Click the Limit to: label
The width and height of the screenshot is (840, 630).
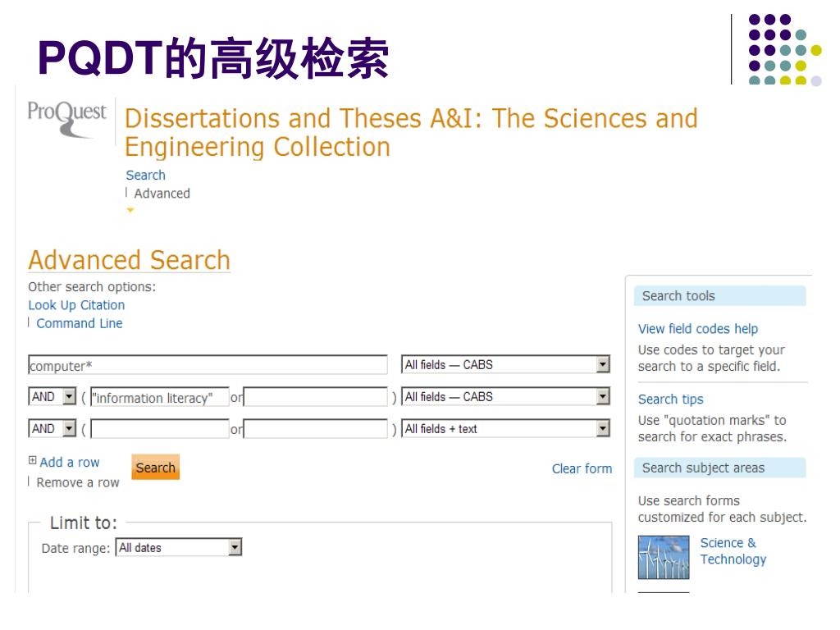(83, 523)
